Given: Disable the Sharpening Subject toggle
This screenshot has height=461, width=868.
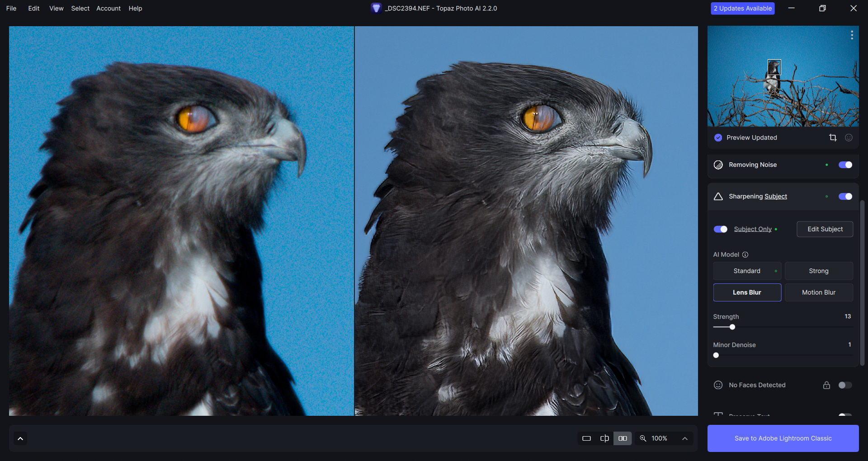Looking at the screenshot, I should click(x=845, y=197).
